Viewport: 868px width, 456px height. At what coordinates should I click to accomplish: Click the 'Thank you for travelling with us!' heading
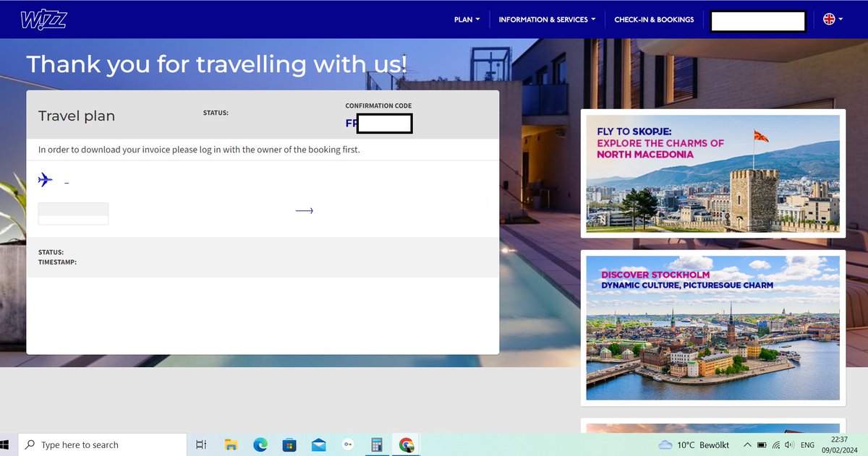point(217,64)
